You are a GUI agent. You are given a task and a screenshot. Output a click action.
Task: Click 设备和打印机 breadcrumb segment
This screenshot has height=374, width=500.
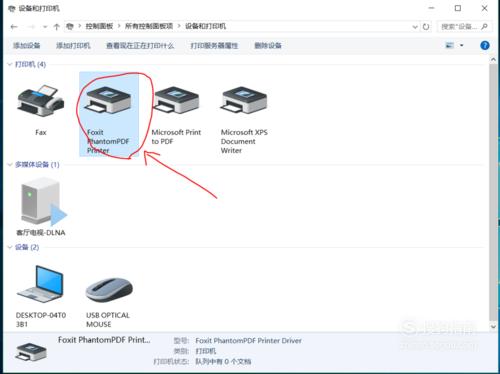click(x=206, y=26)
